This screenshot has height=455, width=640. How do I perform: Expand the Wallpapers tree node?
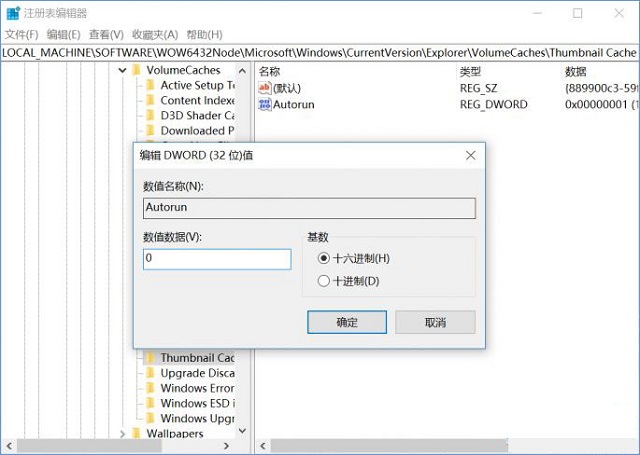(122, 433)
